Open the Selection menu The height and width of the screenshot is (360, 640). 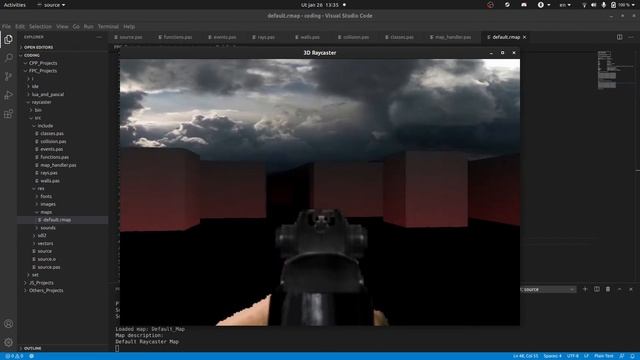click(x=40, y=27)
